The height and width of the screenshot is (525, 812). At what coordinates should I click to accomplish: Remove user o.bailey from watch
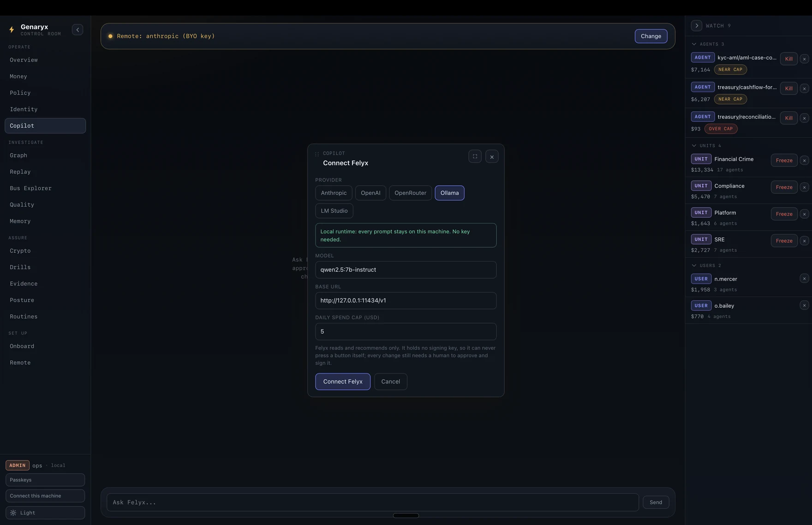[x=804, y=305]
